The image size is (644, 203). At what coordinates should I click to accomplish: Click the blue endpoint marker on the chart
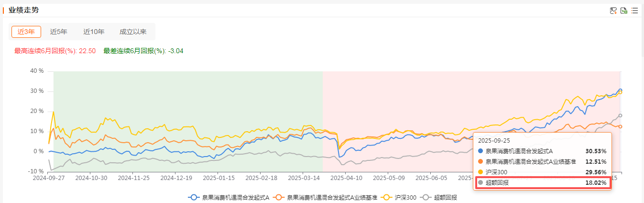(x=621, y=90)
